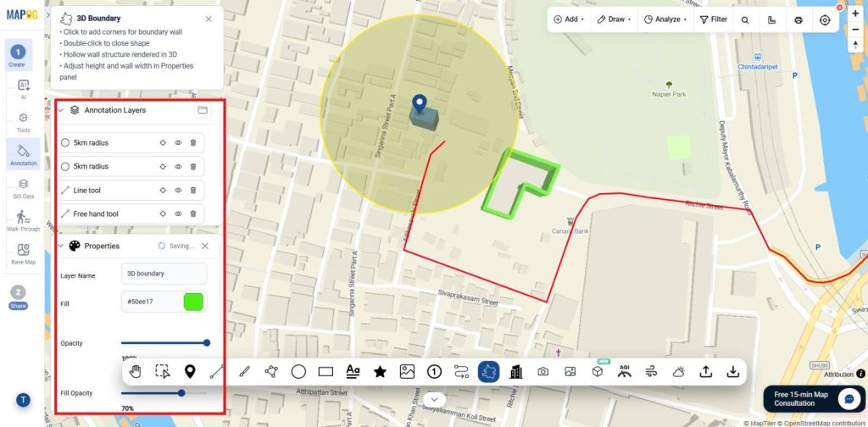Open the image overlay tool
The width and height of the screenshot is (868, 427).
click(407, 372)
